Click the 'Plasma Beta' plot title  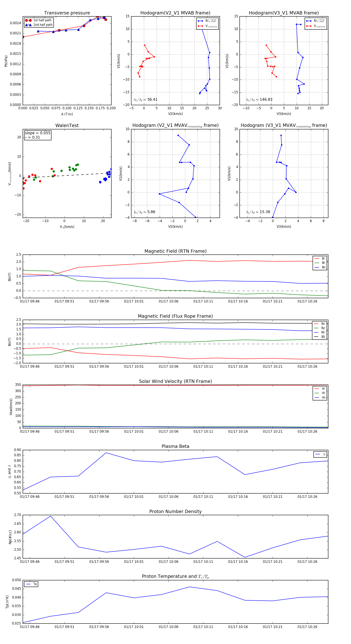[x=175, y=447]
